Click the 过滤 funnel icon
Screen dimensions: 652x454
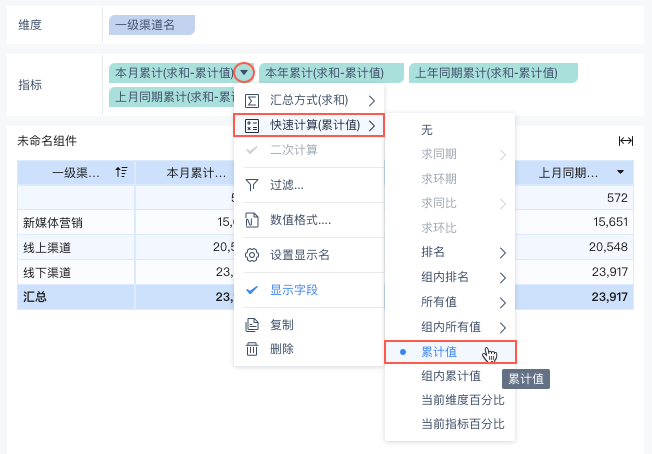[252, 185]
